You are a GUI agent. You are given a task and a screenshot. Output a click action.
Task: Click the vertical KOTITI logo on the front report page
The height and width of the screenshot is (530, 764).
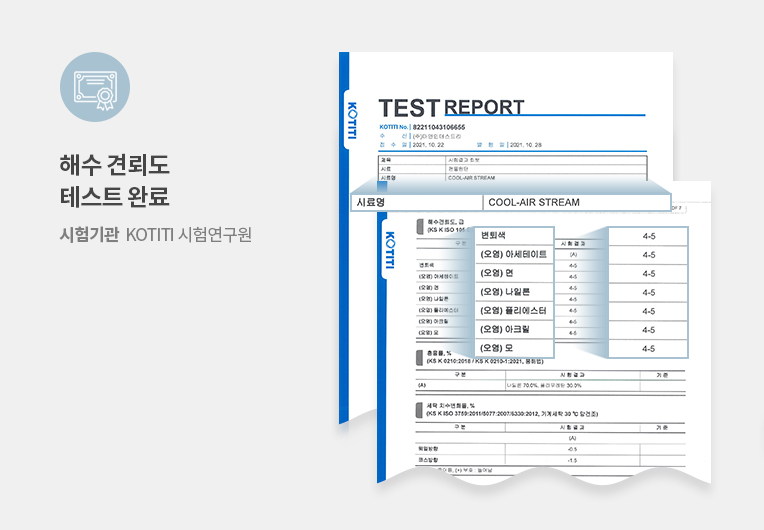[x=390, y=249]
